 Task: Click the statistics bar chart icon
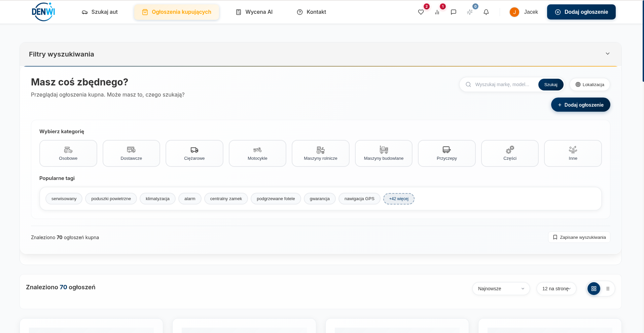pyautogui.click(x=437, y=12)
